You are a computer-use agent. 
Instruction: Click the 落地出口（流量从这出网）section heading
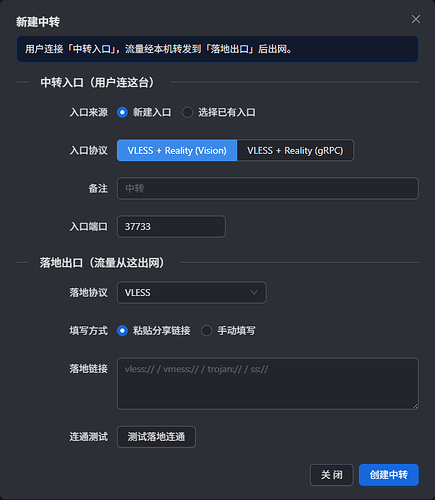point(102,263)
